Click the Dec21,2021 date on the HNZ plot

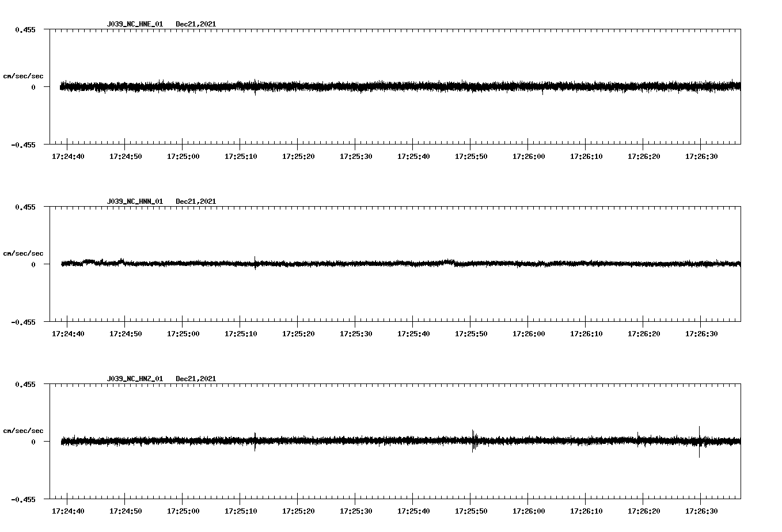tap(196, 379)
